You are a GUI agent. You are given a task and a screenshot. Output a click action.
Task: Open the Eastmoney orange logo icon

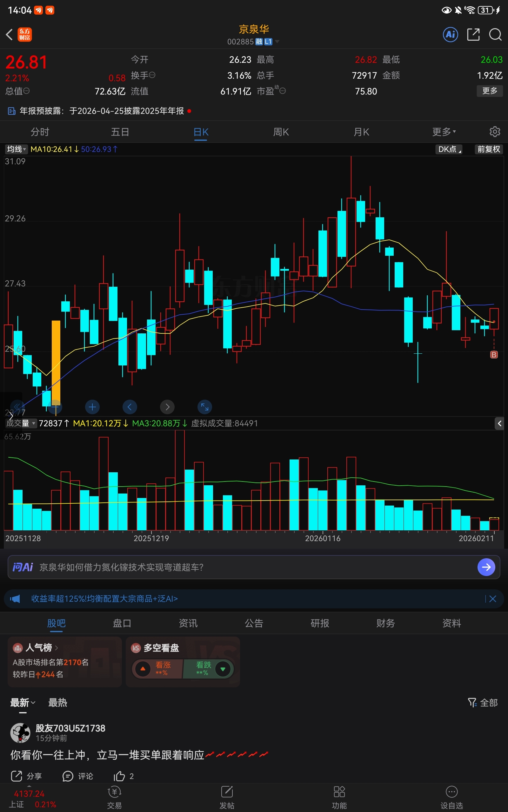tap(24, 35)
